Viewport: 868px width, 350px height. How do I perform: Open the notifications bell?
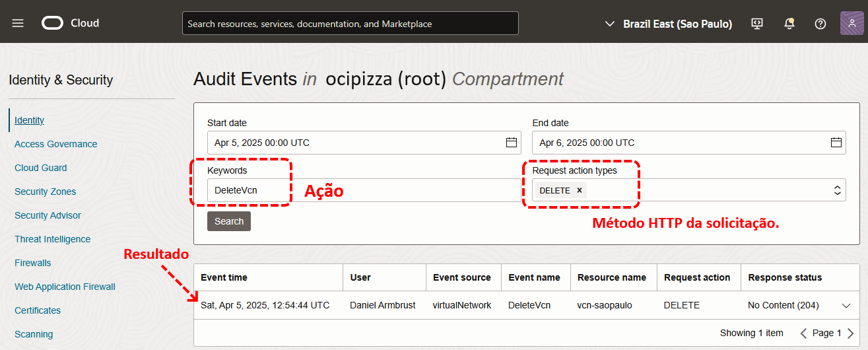point(789,24)
